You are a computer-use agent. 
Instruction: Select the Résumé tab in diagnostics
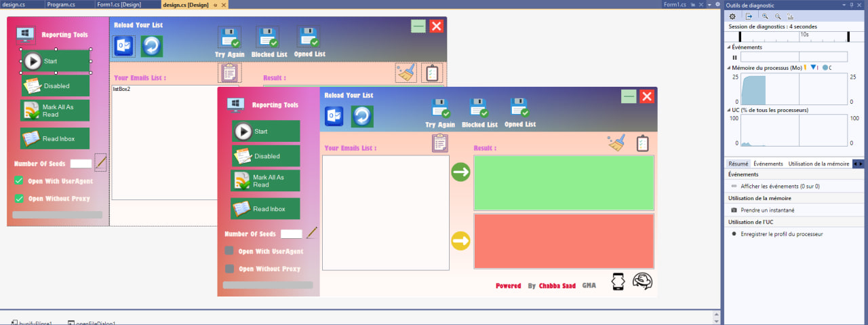(x=738, y=164)
